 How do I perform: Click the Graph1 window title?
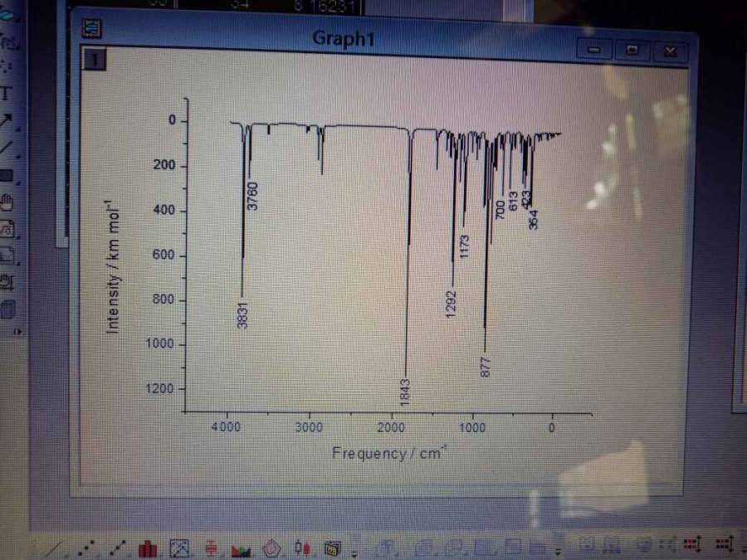point(344,38)
